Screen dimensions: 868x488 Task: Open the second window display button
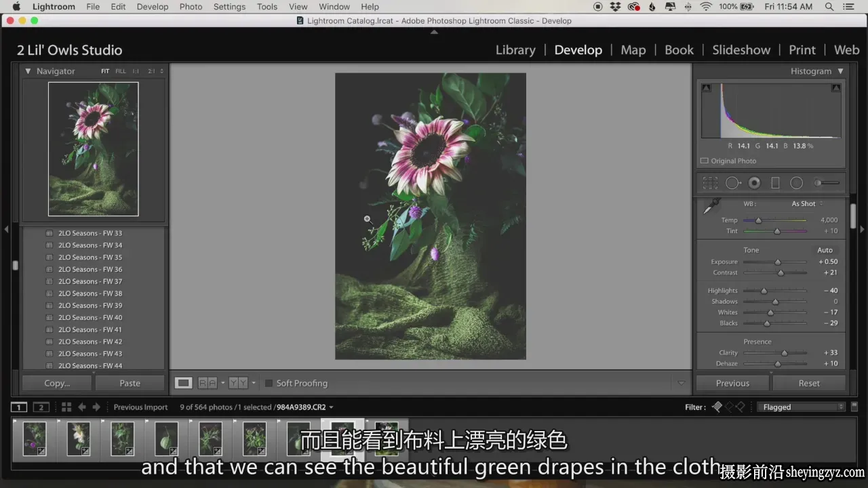click(41, 407)
